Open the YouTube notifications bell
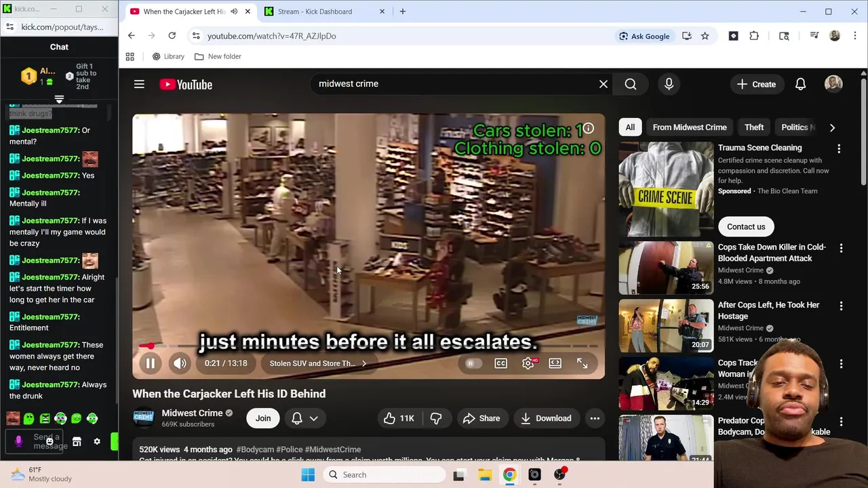 800,84
